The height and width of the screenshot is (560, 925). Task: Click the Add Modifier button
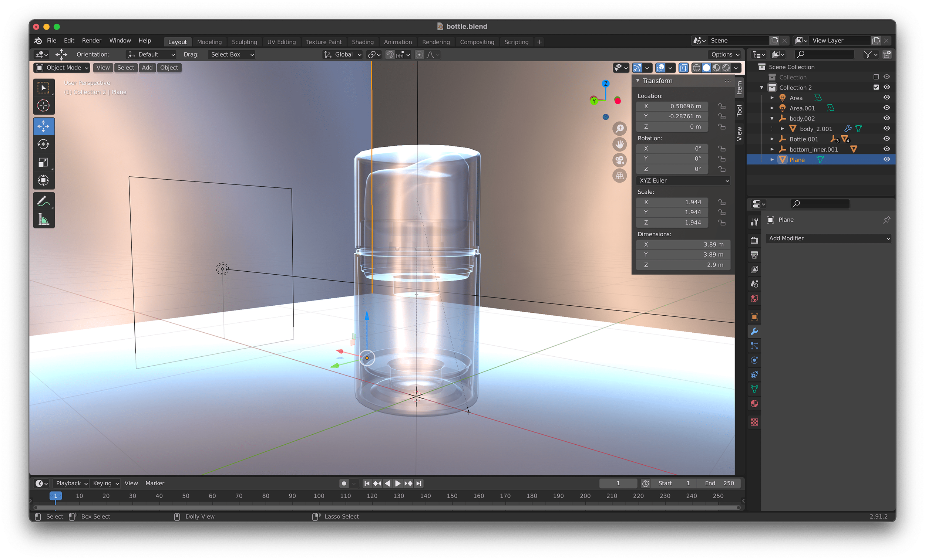tap(828, 238)
